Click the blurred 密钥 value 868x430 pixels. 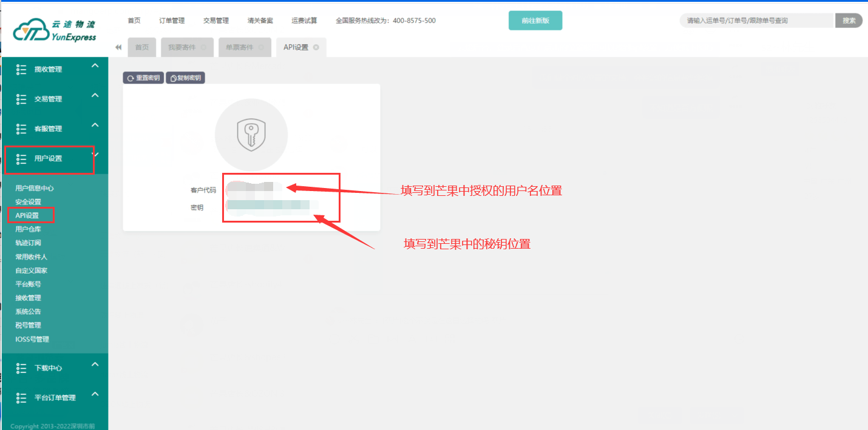[x=272, y=206]
